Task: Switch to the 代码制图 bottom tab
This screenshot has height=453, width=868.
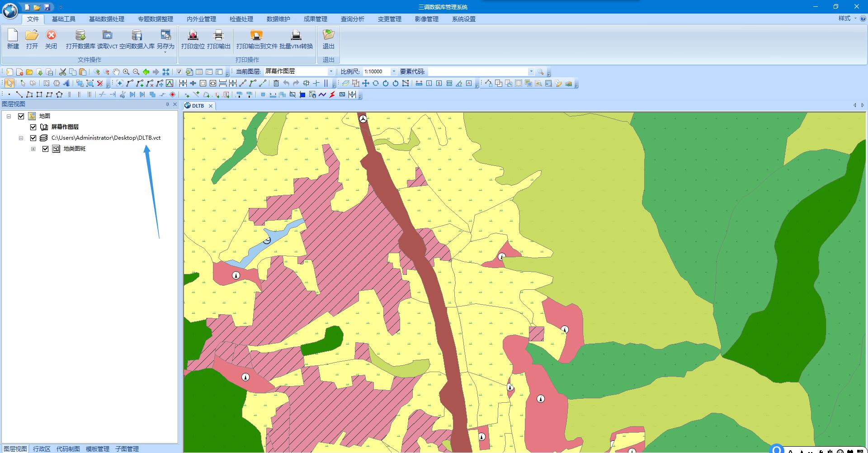Action: [x=68, y=449]
